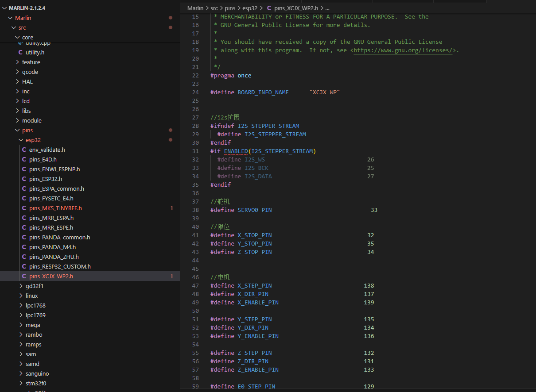The height and width of the screenshot is (392, 536).
Task: Open the gnu.org licenses link
Action: 403,50
